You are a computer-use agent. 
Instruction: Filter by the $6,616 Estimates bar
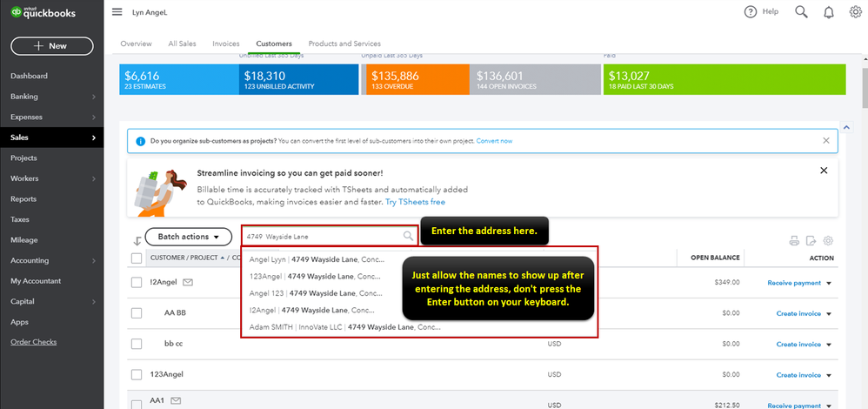[179, 79]
